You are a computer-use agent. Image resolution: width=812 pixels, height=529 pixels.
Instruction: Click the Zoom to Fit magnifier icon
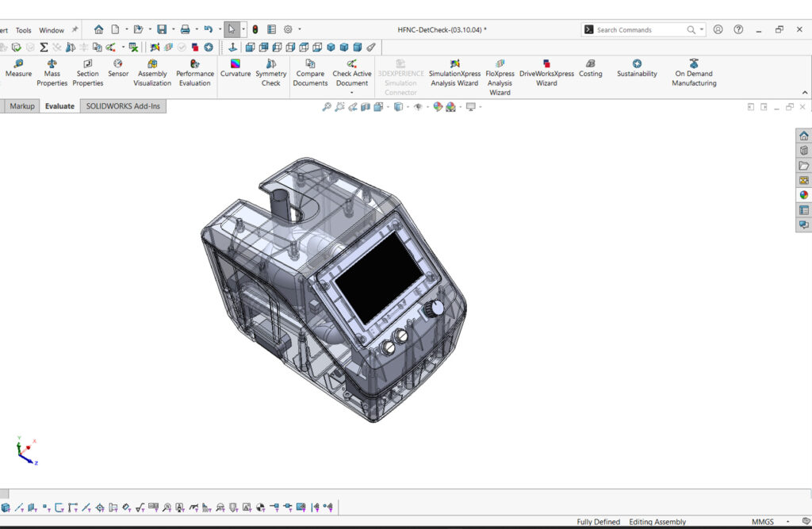327,107
